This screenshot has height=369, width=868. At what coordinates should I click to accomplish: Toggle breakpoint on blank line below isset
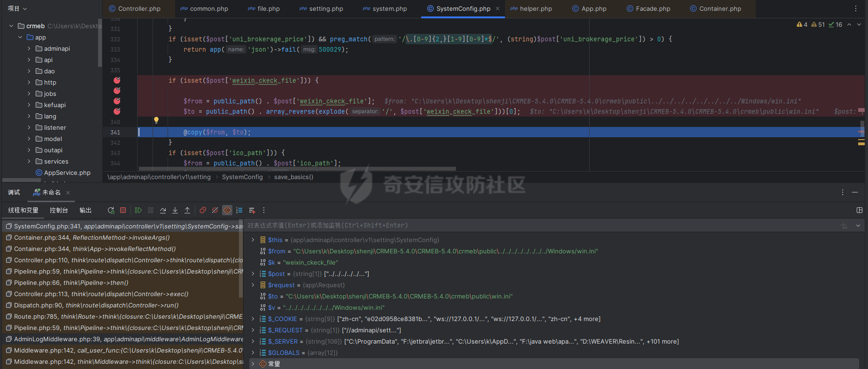pos(117,91)
